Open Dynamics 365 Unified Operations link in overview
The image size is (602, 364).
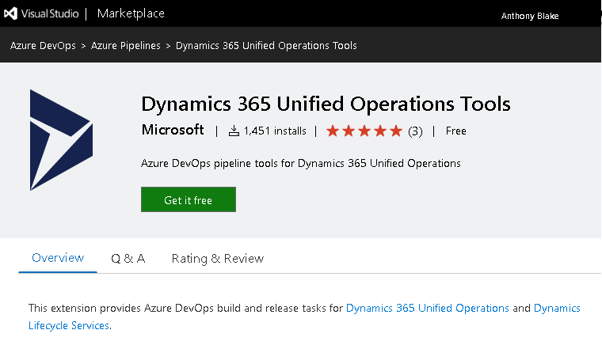pyautogui.click(x=427, y=308)
